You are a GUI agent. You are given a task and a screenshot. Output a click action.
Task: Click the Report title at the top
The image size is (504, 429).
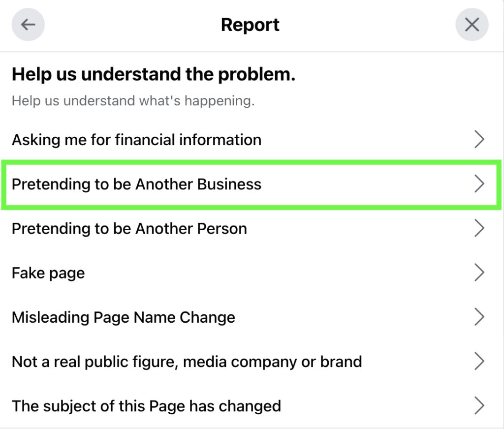[x=250, y=24]
